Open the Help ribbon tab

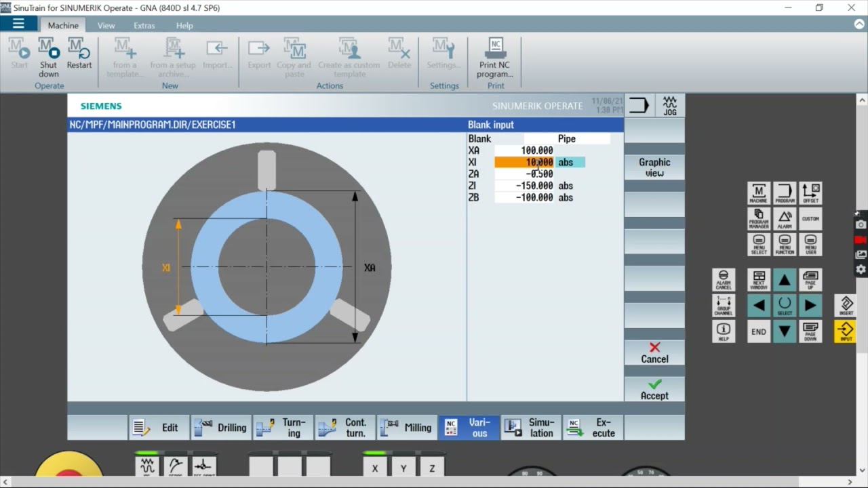pos(184,25)
